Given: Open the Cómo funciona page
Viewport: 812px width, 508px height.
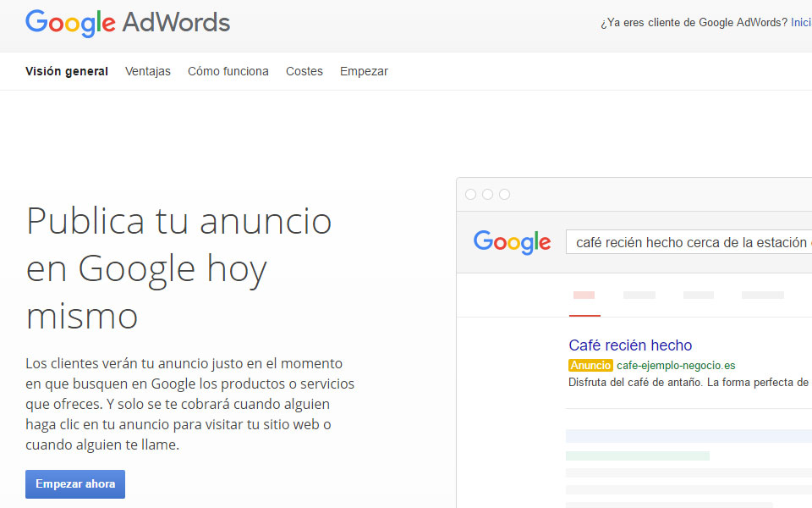Looking at the screenshot, I should pos(228,71).
